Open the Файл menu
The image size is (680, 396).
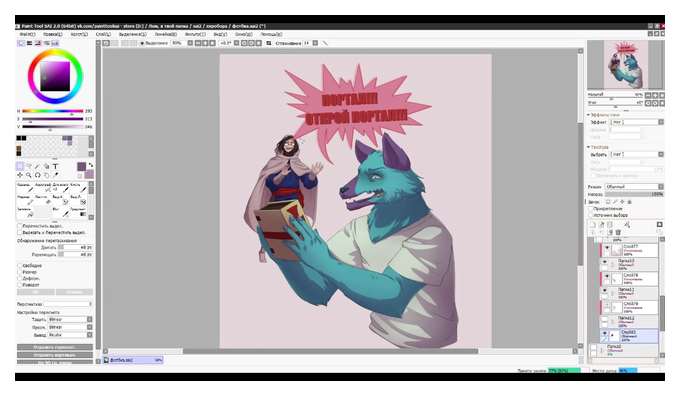tap(27, 34)
